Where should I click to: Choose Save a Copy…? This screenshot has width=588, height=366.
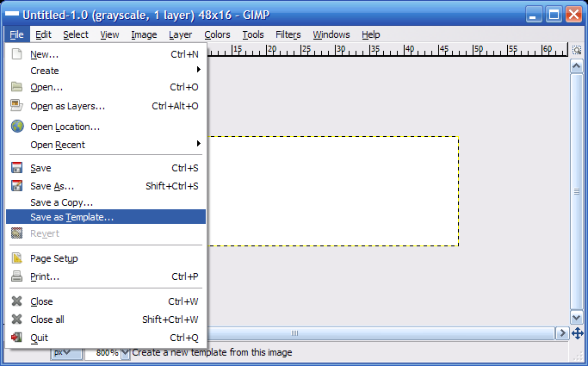[x=106, y=202]
